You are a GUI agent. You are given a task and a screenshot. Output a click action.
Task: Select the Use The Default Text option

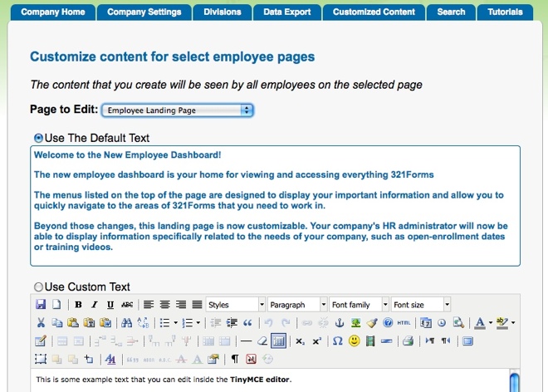(x=38, y=137)
